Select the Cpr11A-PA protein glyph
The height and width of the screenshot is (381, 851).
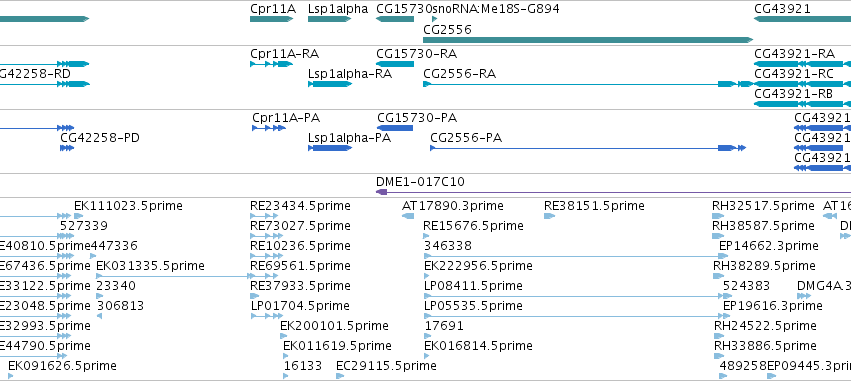(x=269, y=128)
